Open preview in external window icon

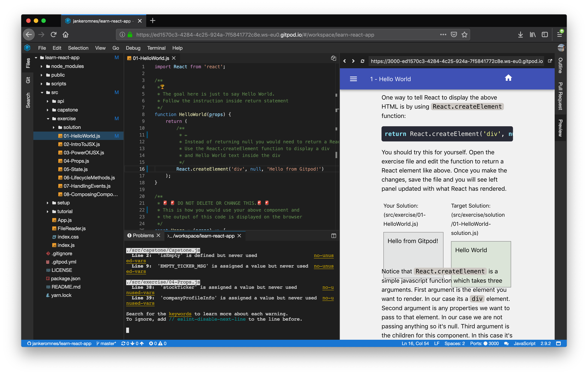[550, 61]
